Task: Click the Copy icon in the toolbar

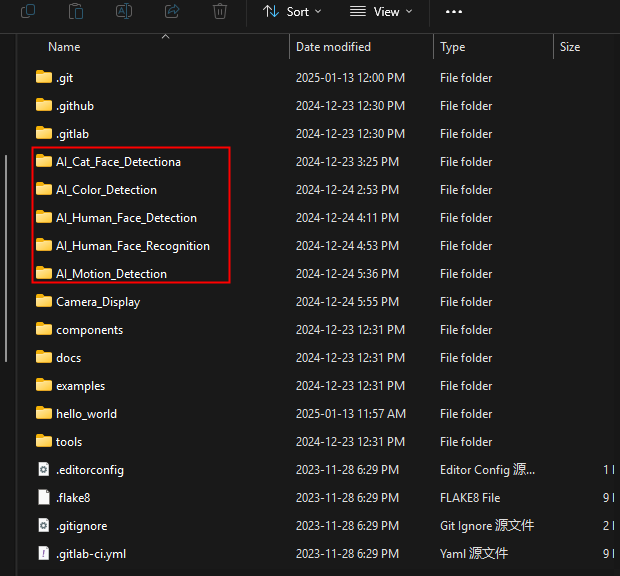Action: 28,11
